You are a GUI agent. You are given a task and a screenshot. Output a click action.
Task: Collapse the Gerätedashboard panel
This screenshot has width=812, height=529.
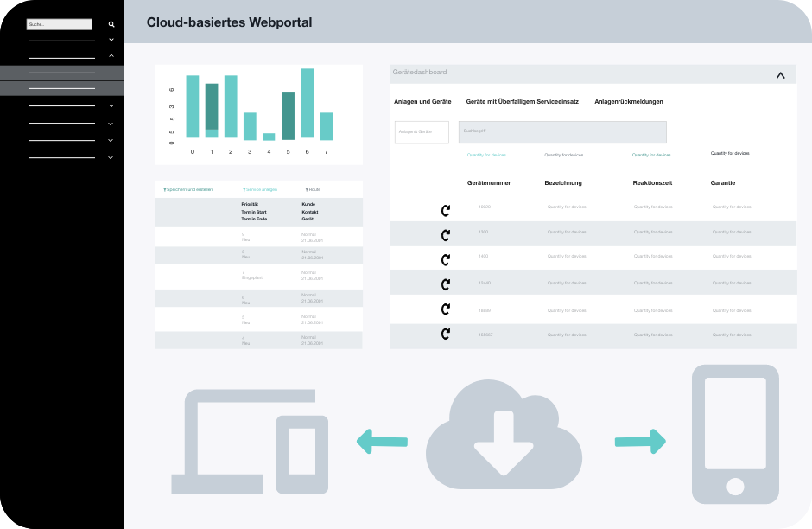[780, 73]
